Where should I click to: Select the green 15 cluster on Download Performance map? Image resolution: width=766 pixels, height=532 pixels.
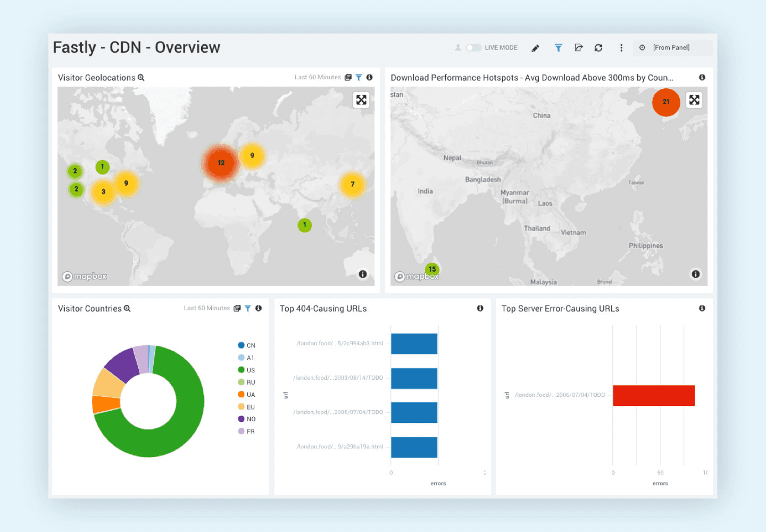pyautogui.click(x=432, y=269)
